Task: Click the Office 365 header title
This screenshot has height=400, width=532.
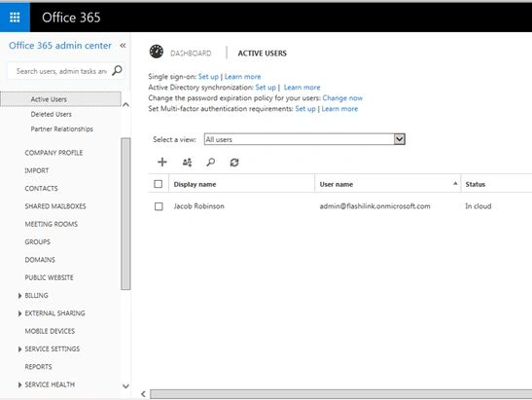Action: coord(71,18)
